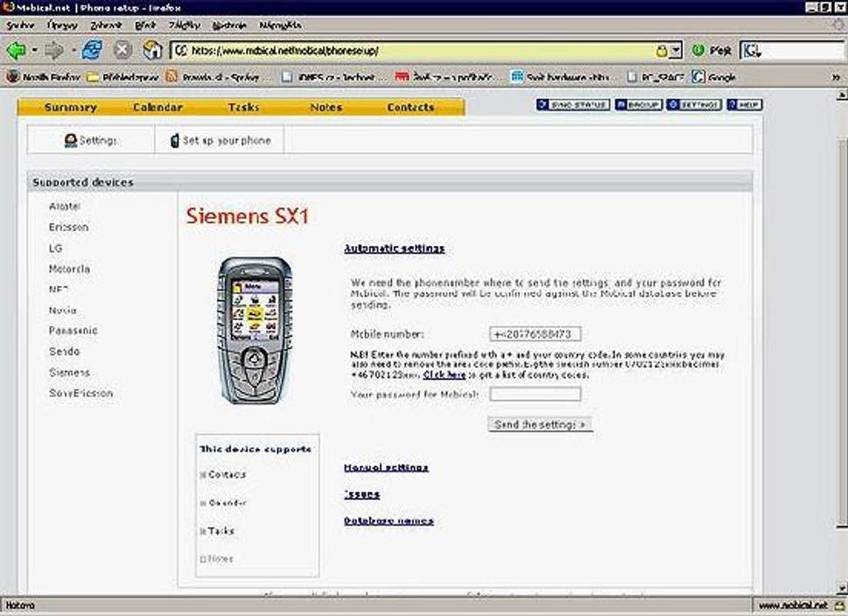848x616 pixels.
Task: Open the Issues link
Action: tap(361, 493)
